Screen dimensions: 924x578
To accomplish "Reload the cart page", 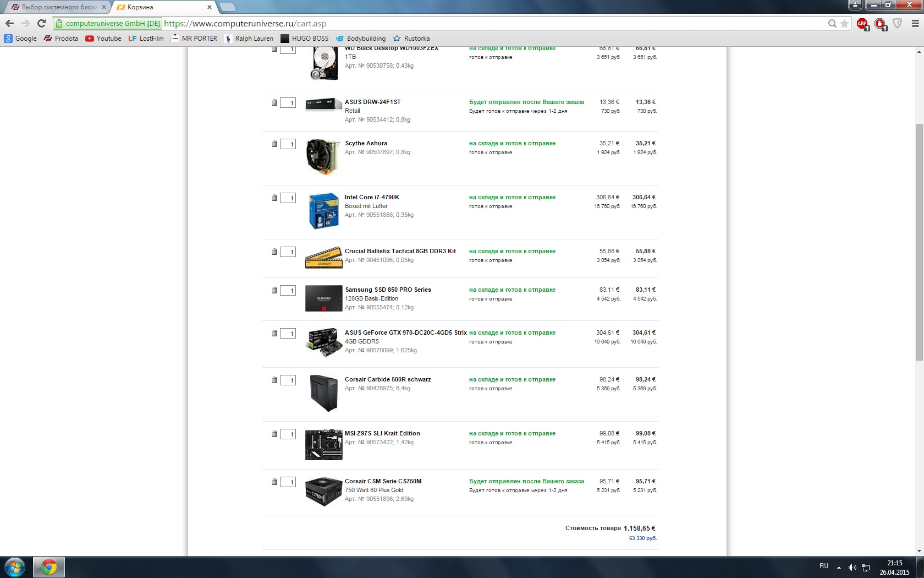I will point(41,23).
